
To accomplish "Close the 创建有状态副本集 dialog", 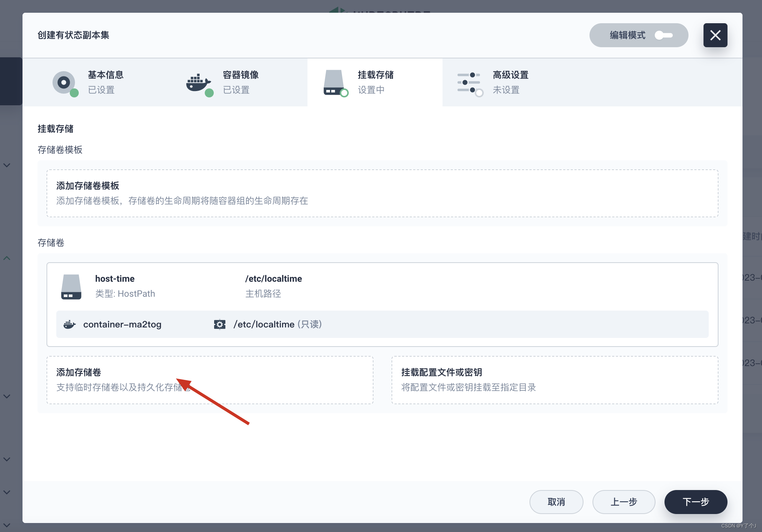I will point(715,35).
